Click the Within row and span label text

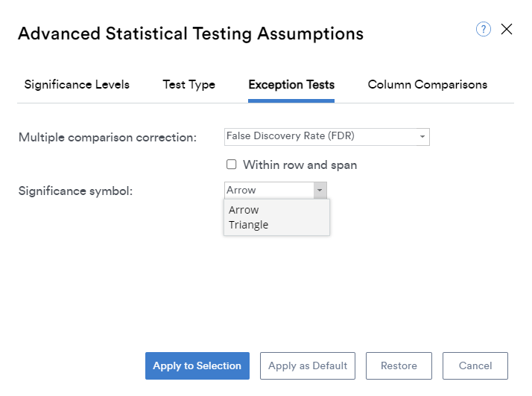[x=300, y=165]
